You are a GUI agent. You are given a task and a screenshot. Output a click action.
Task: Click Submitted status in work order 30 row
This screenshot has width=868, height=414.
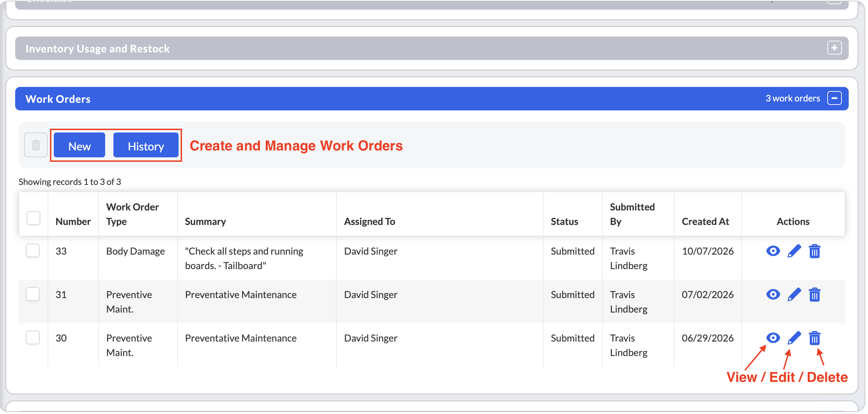573,338
